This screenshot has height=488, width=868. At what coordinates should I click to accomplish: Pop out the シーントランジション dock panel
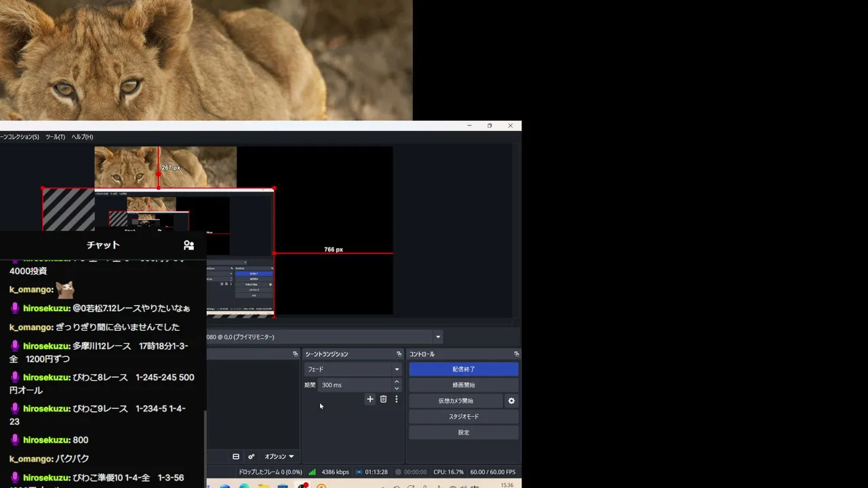click(399, 354)
